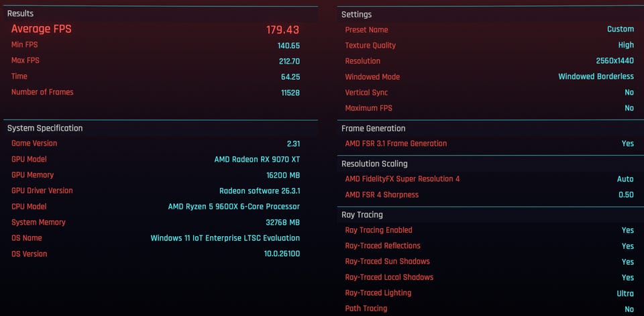Select the Number of Frames label
Screen dimensions: 644x316
tap(42, 93)
